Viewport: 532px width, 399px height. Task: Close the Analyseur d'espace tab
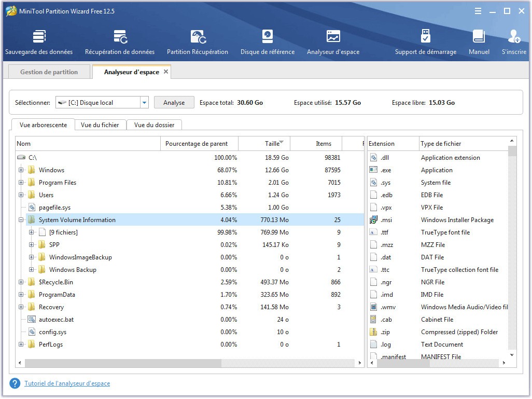[166, 72]
